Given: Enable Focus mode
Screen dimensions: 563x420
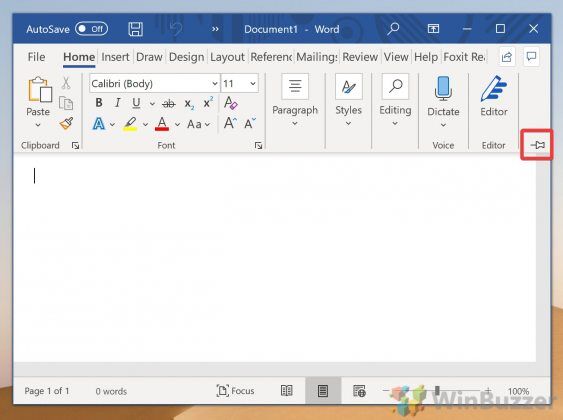Looking at the screenshot, I should coord(235,391).
